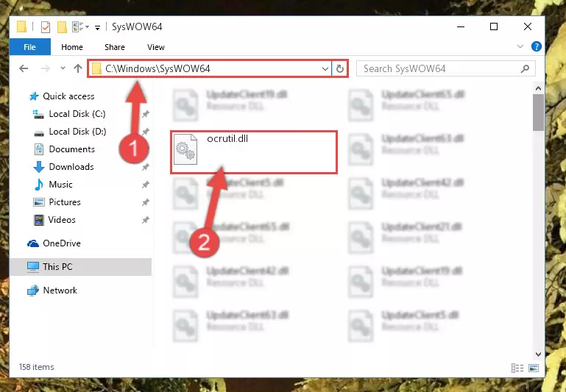Go back with the Back arrow
Screen dimensions: 566x392
(24, 68)
